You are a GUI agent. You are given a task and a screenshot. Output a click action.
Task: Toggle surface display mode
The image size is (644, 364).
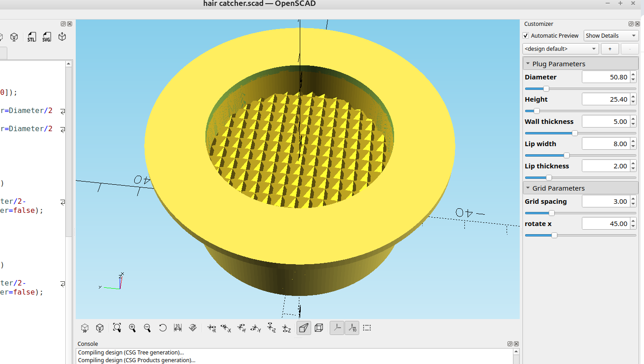tap(303, 328)
